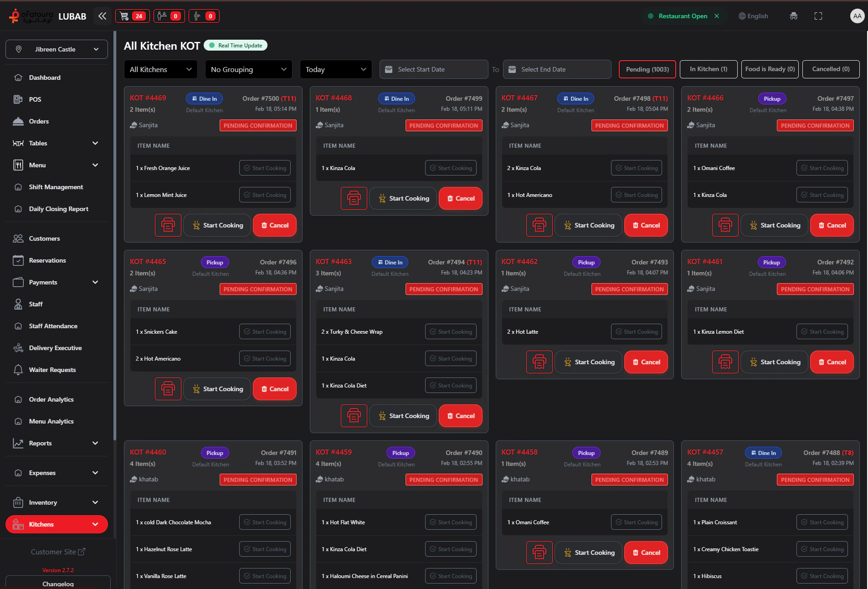
Task: Expand the Inventory submenu
Action: [56, 502]
